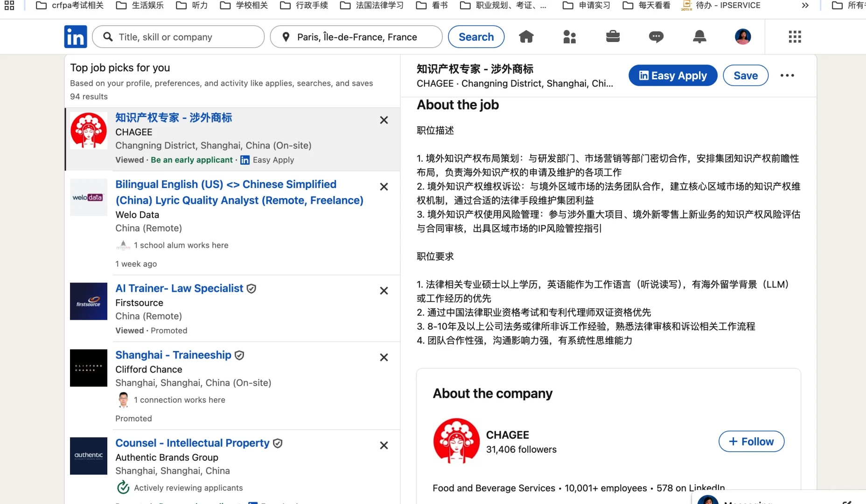The height and width of the screenshot is (504, 866).
Task: Open Notifications bell icon
Action: click(x=699, y=36)
